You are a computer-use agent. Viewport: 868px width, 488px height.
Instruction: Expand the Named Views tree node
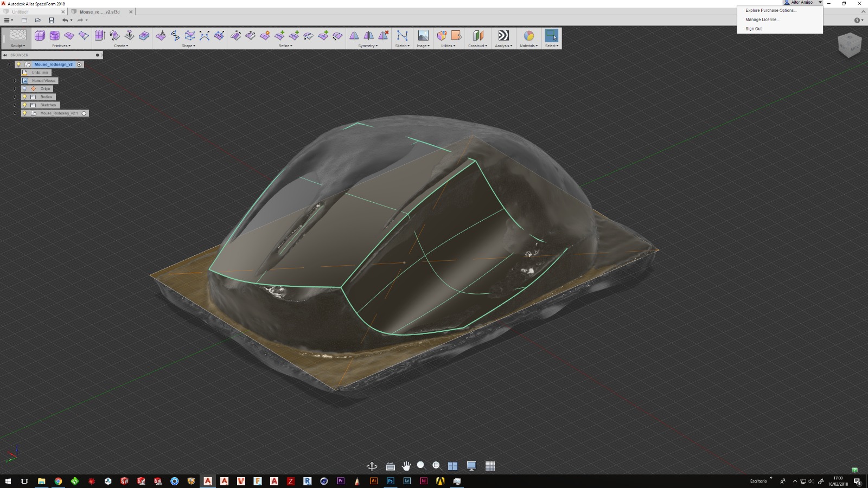tap(15, 80)
